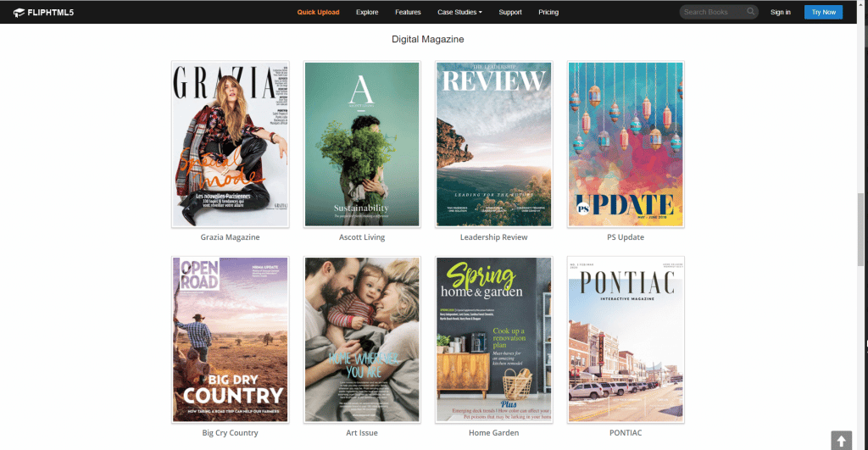868x450 pixels.
Task: Click the Digital Magazine heading
Action: (x=428, y=39)
